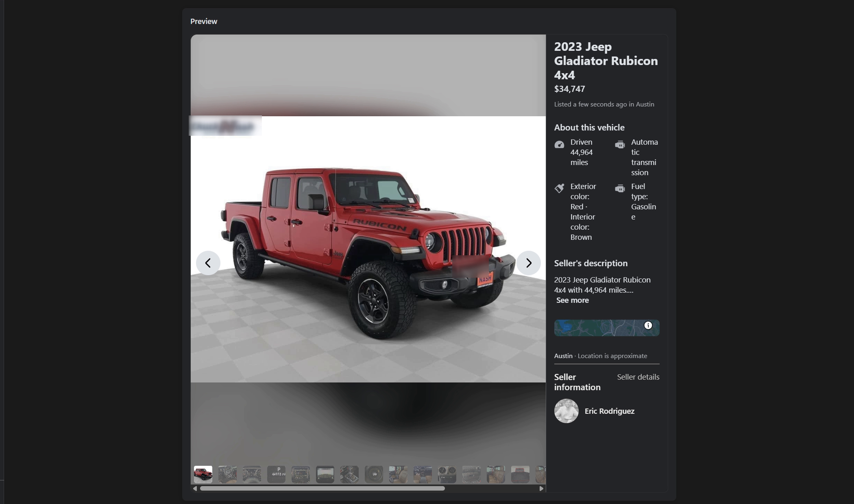Viewport: 854px width, 504px height.
Task: Click the Austin location link
Action: [x=563, y=356]
